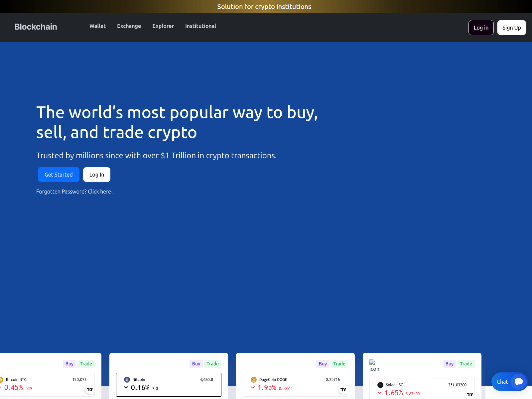Image resolution: width=532 pixels, height=399 pixels.
Task: Click 'DogeCoin DOGE' ticker name
Action: pyautogui.click(x=273, y=380)
